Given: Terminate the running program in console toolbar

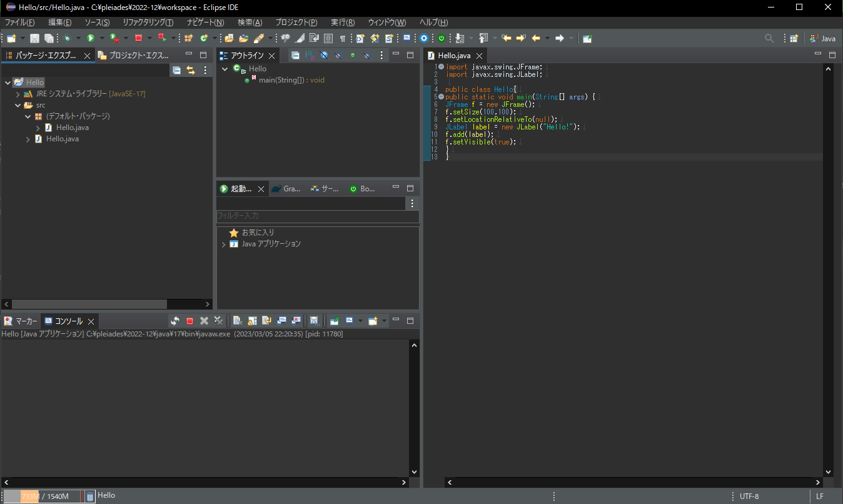Looking at the screenshot, I should 189,320.
